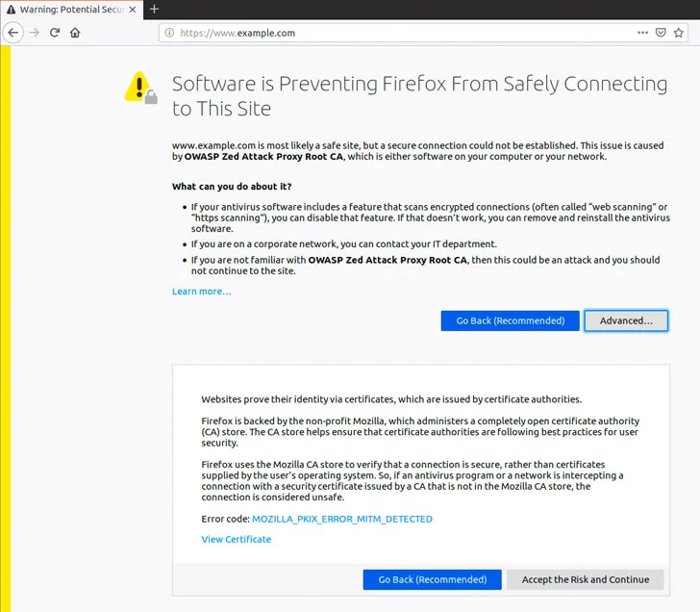Image resolution: width=700 pixels, height=612 pixels.
Task: Open the MOZILLA_PKIX_ERROR_MITM_DETECTED error code link
Action: tap(342, 519)
